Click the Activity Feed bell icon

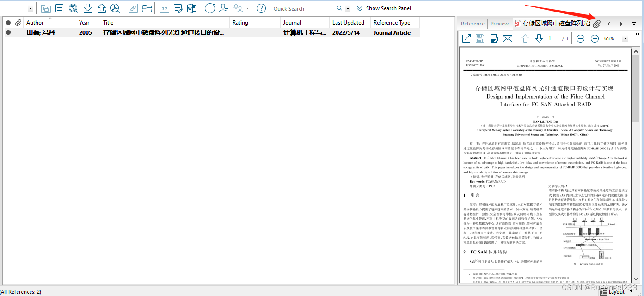pyautogui.click(x=238, y=8)
